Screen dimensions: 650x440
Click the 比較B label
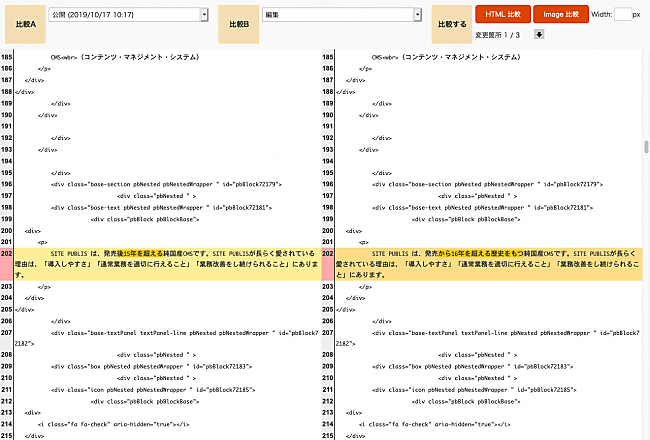click(238, 21)
